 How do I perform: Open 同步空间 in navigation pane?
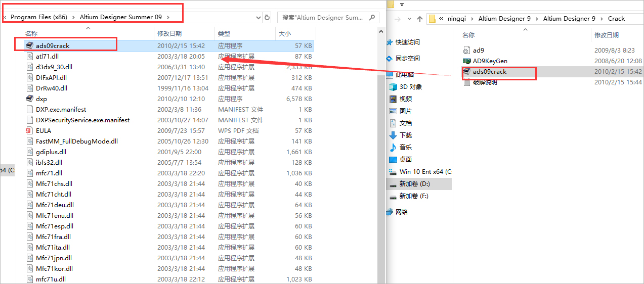coord(408,58)
